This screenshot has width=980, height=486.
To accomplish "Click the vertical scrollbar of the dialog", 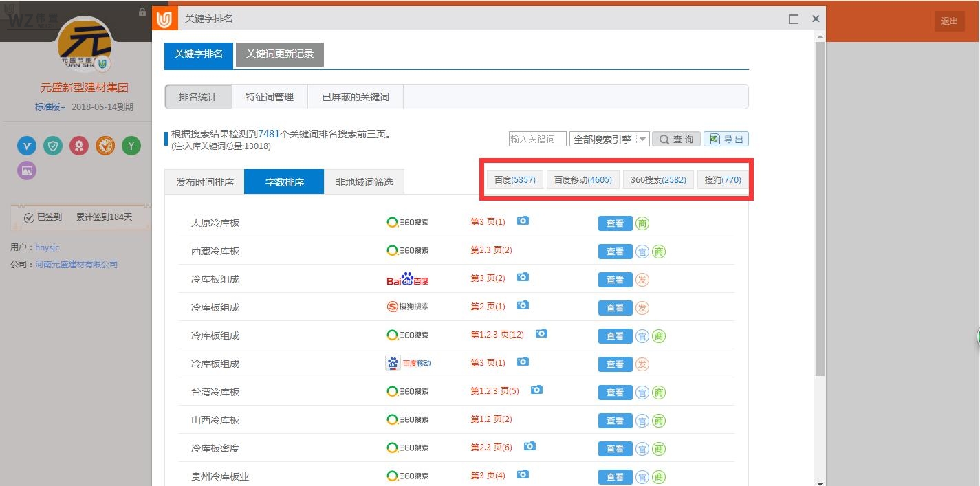I will point(819,206).
